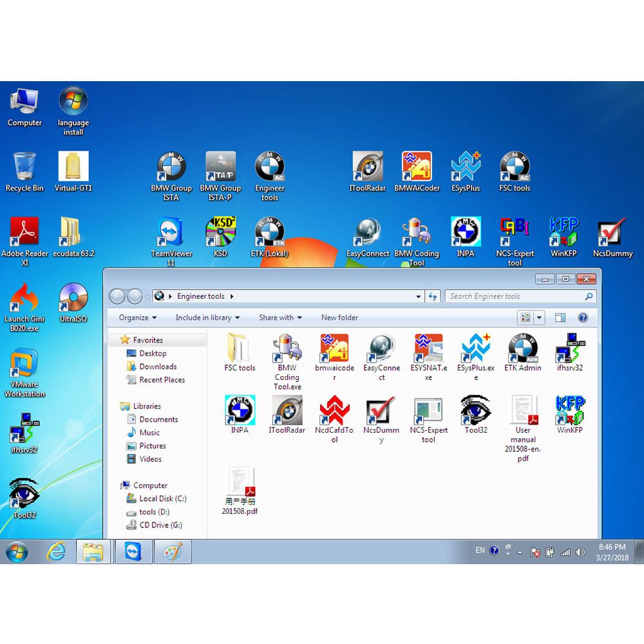Viewport: 644px width, 644px height.
Task: Select FSC tools folder in Explorer
Action: point(240,352)
